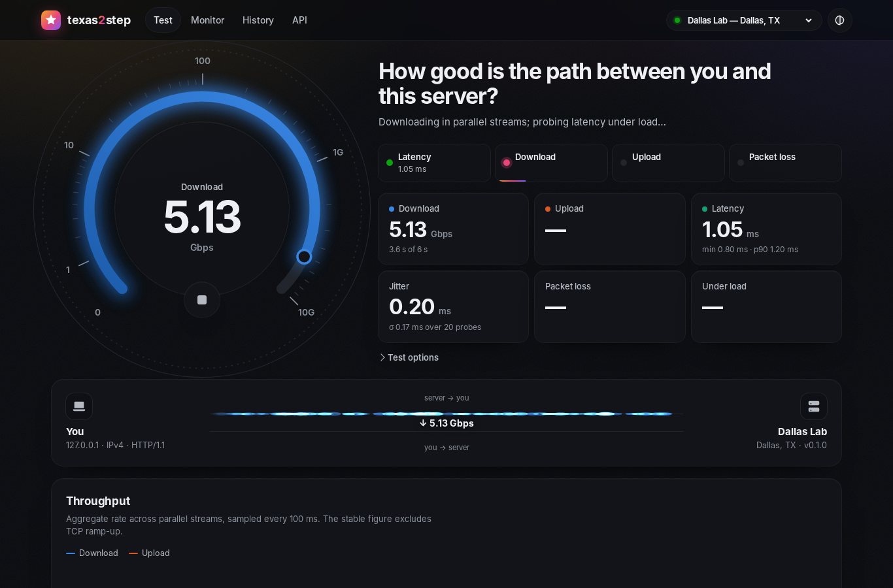Image resolution: width=893 pixels, height=588 pixels.
Task: Click '3.6 s of 6 s' progress text
Action: (408, 250)
